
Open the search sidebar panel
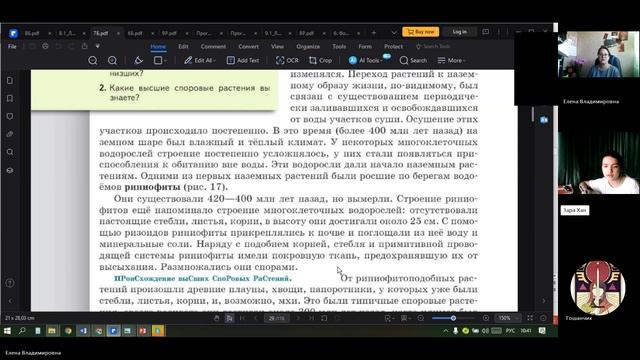pos(10,152)
